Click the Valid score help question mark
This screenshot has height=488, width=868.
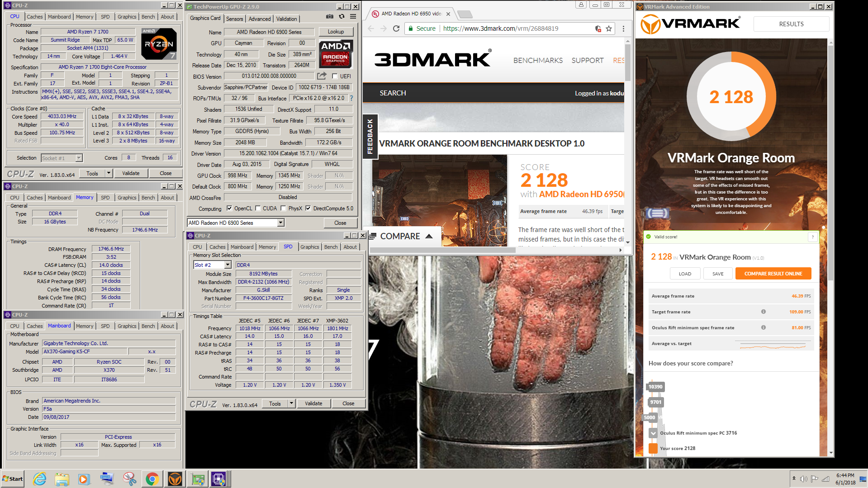coord(812,237)
